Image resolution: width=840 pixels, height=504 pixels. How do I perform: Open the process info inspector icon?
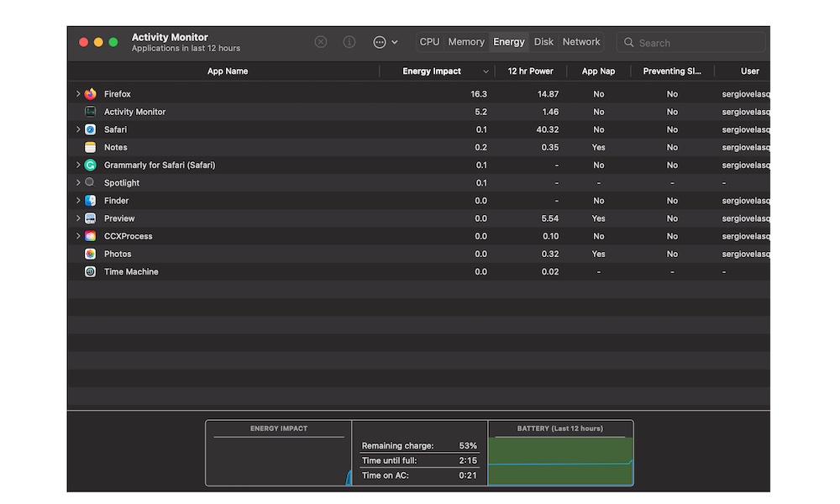349,42
